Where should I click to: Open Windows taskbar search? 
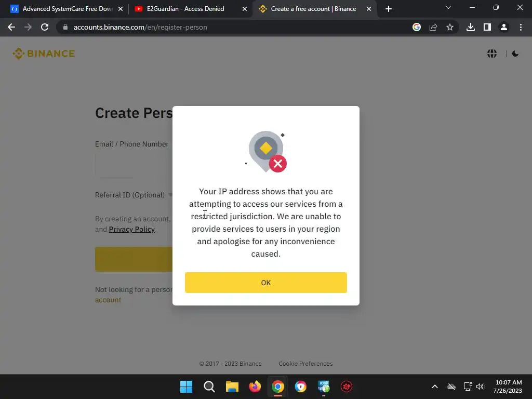[209, 387]
